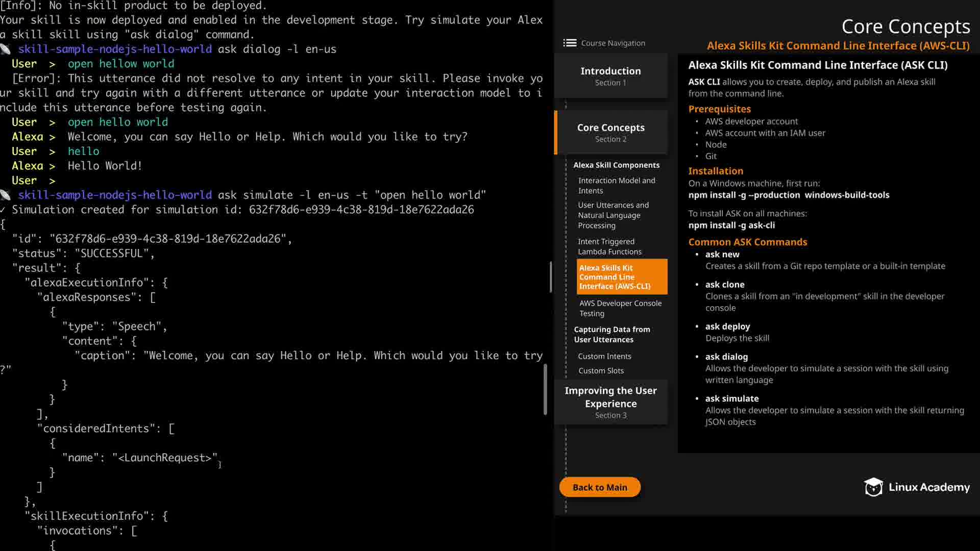This screenshot has width=980, height=551.
Task: Select Interaction Model and Intents lesson
Action: [617, 186]
